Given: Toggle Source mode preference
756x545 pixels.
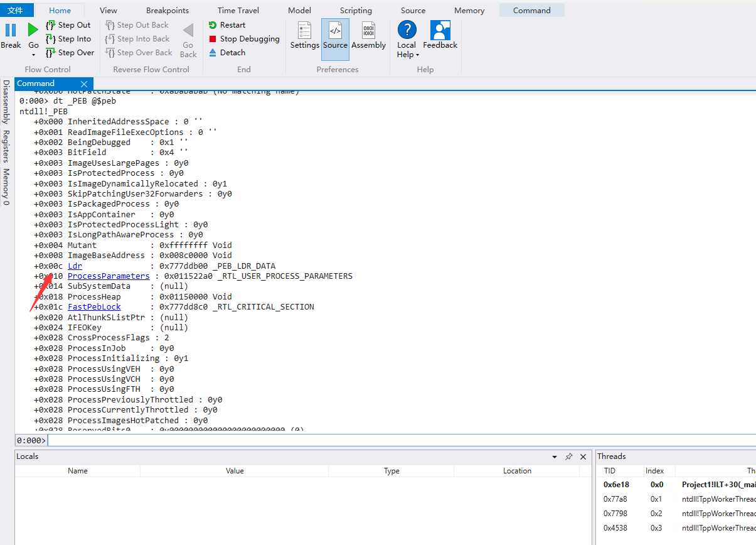Looking at the screenshot, I should click(335, 31).
